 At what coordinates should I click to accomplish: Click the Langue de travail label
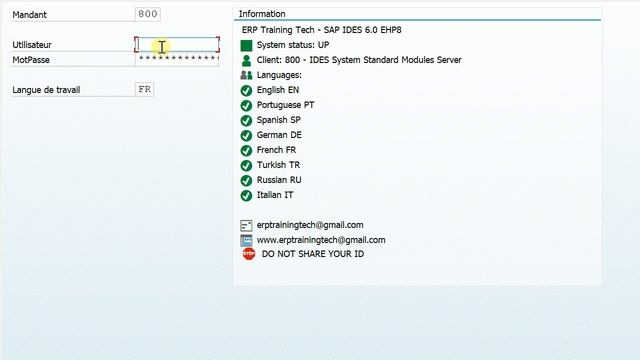(x=46, y=90)
